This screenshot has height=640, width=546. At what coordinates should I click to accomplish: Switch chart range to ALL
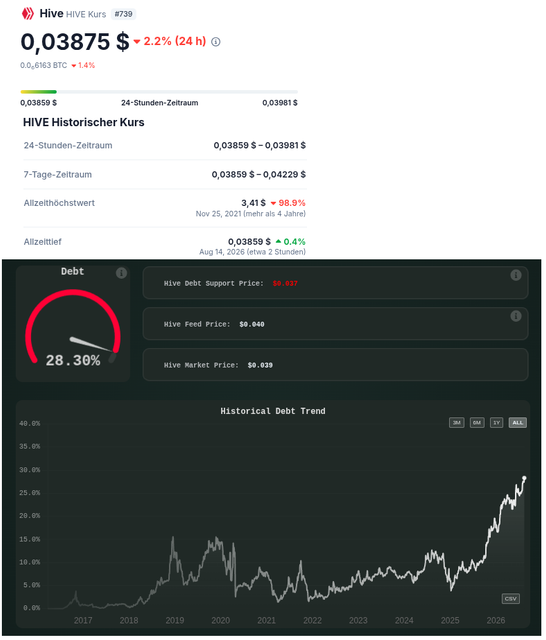click(x=517, y=423)
